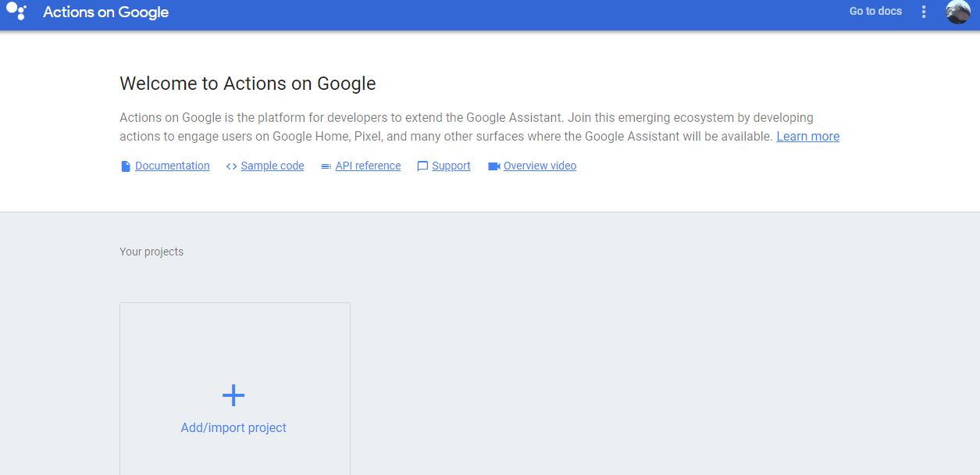The width and height of the screenshot is (980, 475).
Task: Click the plus icon to add project
Action: point(233,395)
